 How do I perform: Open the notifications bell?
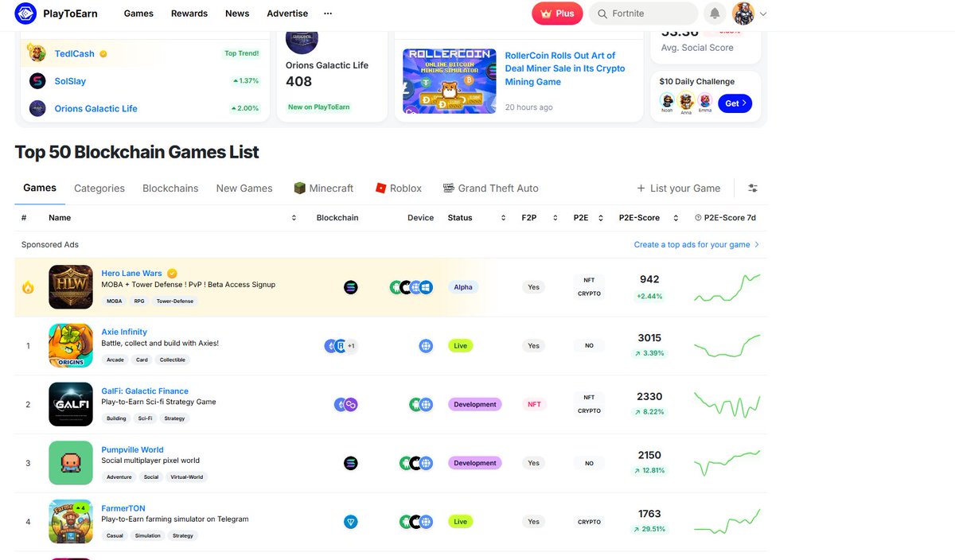715,14
